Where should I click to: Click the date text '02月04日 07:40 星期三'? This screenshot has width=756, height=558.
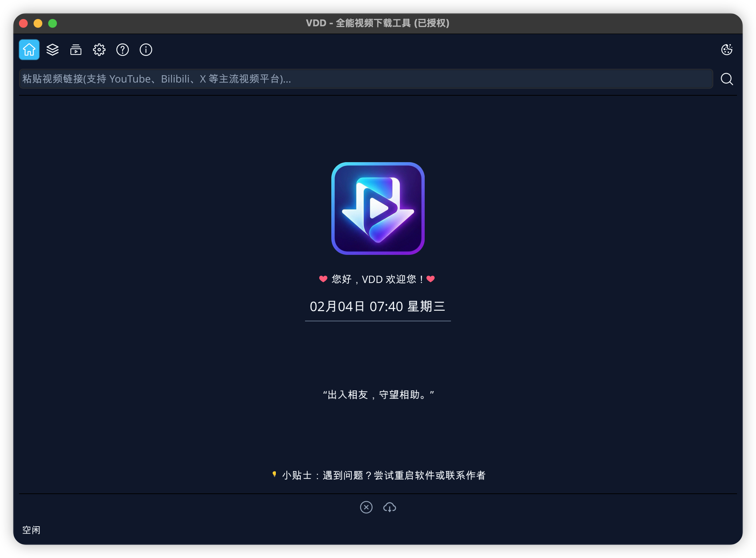(378, 306)
